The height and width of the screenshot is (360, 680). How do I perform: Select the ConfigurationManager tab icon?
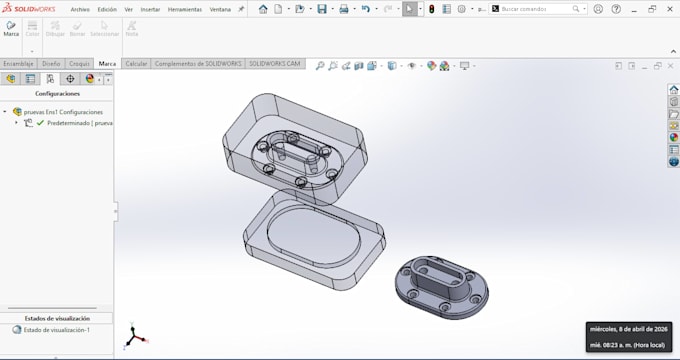click(50, 79)
